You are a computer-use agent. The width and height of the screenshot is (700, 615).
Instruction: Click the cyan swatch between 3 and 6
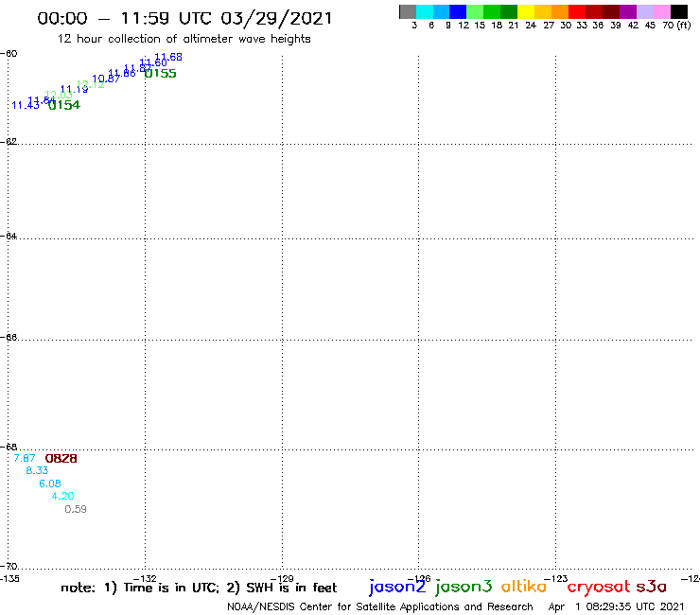(425, 12)
